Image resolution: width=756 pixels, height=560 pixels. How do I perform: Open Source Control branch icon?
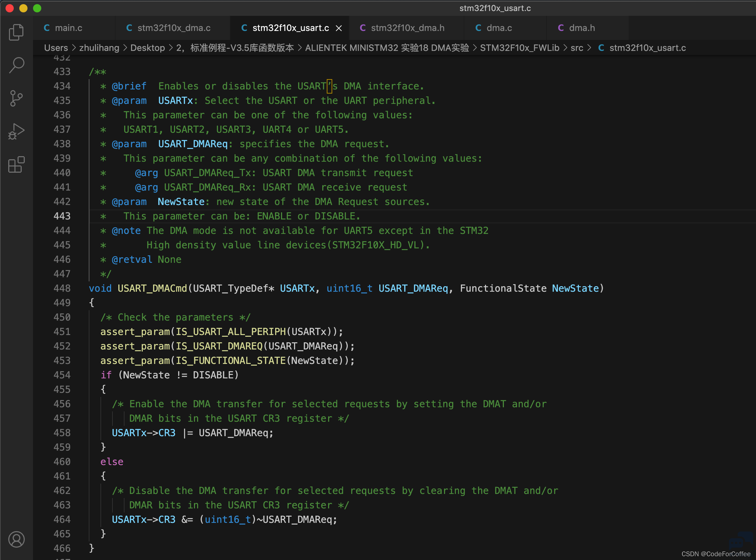pos(16,98)
